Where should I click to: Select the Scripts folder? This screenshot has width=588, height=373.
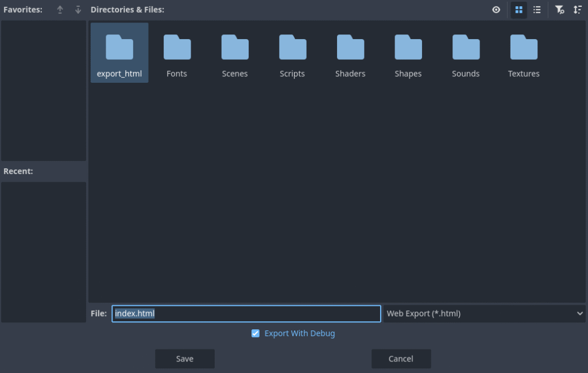[x=292, y=53]
